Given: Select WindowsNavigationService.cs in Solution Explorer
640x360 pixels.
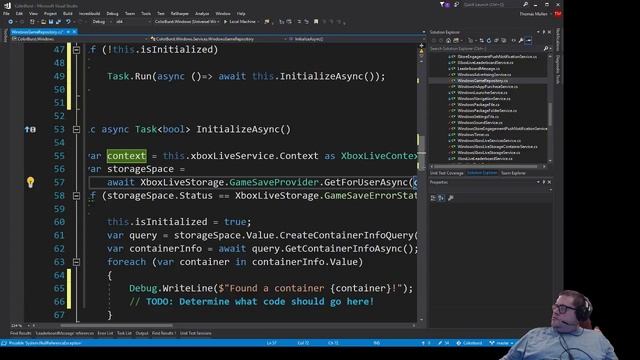Looking at the screenshot, I should pos(484,99).
